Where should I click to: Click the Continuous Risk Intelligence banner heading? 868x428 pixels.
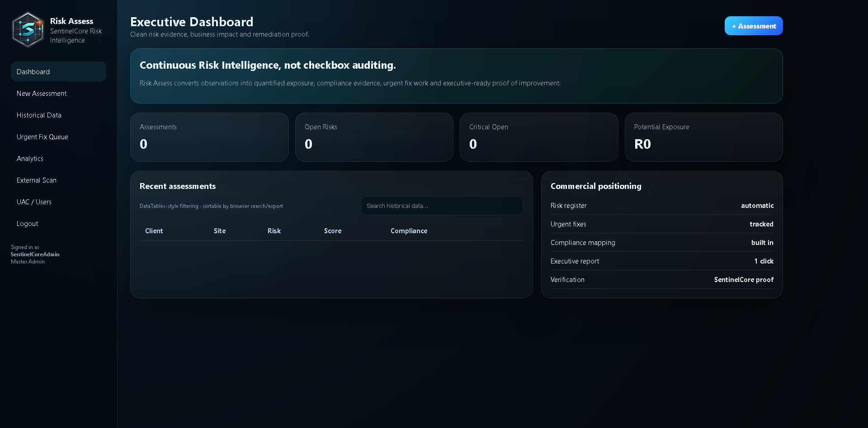tap(268, 65)
